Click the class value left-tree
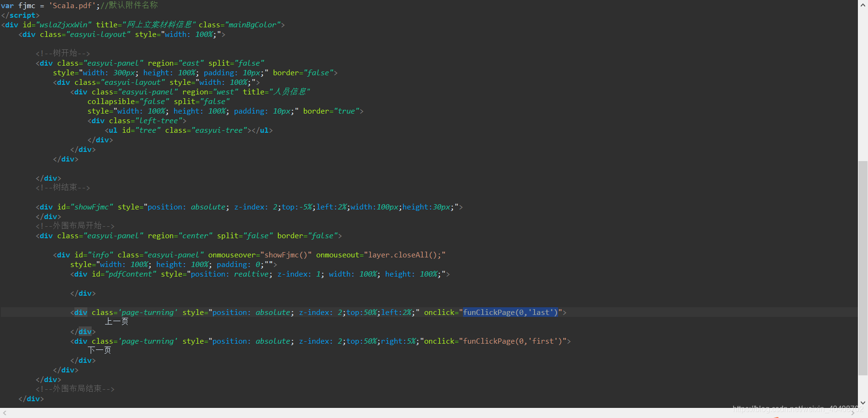The height and width of the screenshot is (418, 868). tap(159, 120)
